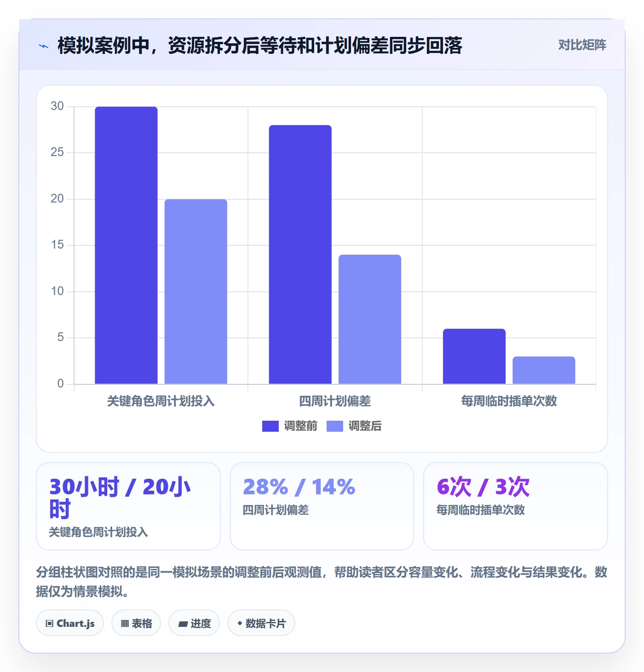Click the lightning bolt icon beside the title
644x672 pixels.
coord(44,46)
